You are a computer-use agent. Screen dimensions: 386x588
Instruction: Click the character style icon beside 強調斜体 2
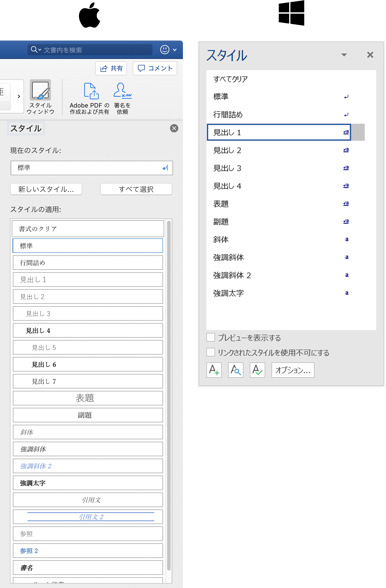pyautogui.click(x=347, y=275)
